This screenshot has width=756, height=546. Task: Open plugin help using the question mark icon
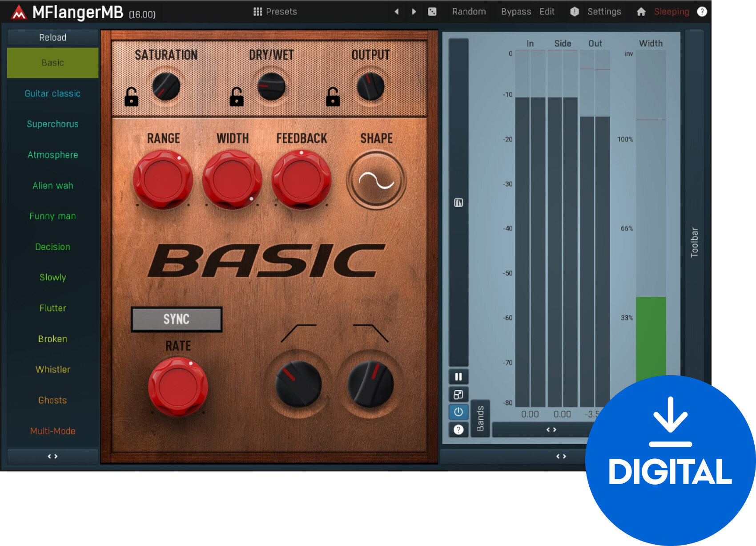pyautogui.click(x=703, y=11)
